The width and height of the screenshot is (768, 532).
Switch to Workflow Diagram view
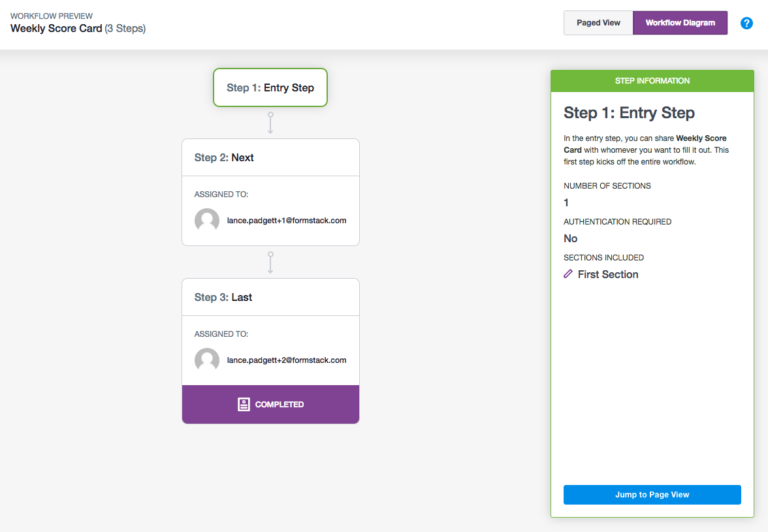pyautogui.click(x=680, y=23)
